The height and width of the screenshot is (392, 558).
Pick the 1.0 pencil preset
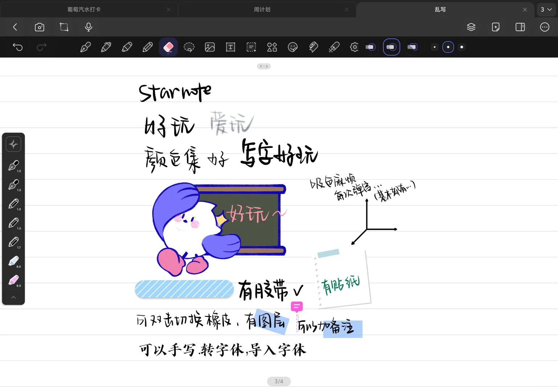pos(14,204)
